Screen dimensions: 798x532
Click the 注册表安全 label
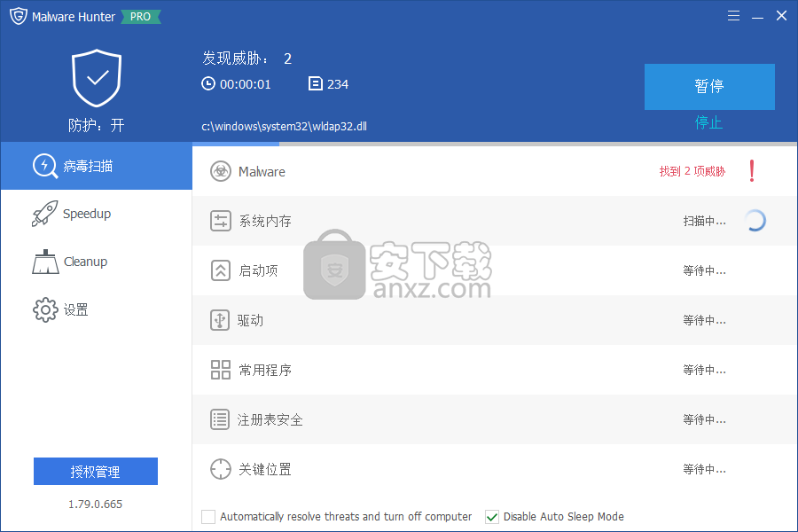pyautogui.click(x=270, y=419)
